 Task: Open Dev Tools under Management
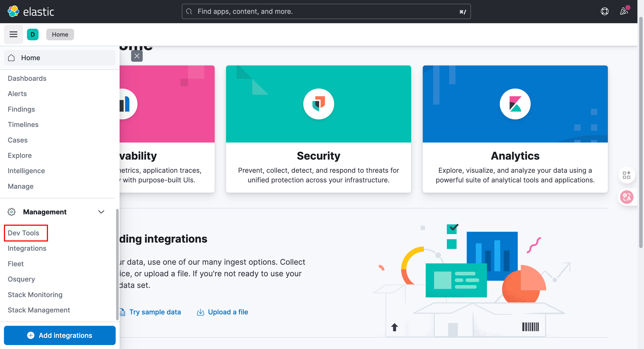pos(23,233)
